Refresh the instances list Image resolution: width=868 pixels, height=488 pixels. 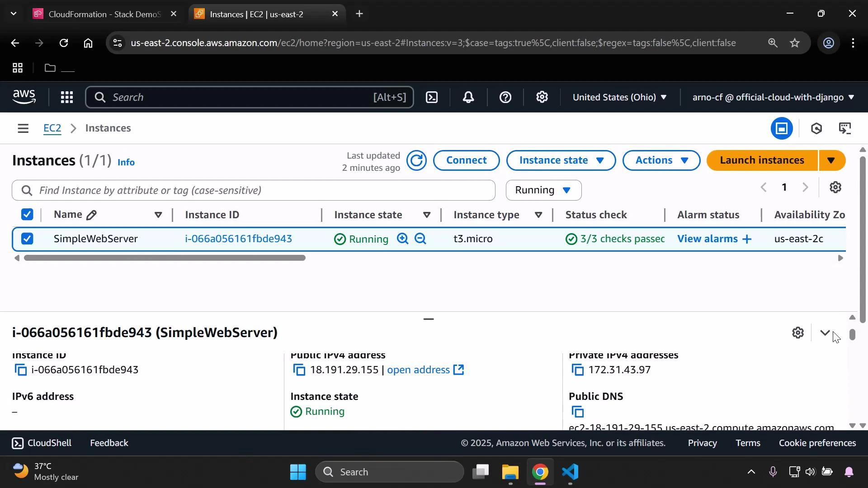[416, 160]
